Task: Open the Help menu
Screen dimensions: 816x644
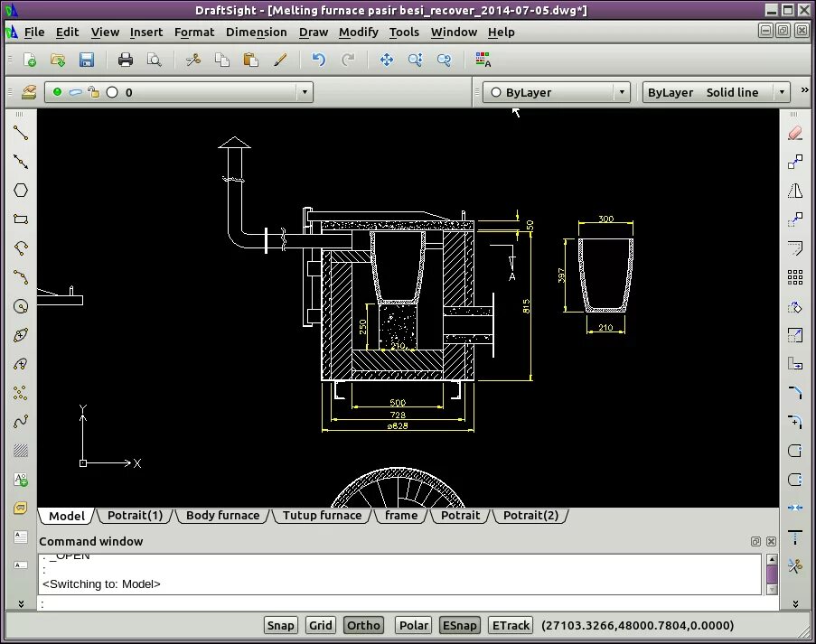Action: [x=502, y=33]
